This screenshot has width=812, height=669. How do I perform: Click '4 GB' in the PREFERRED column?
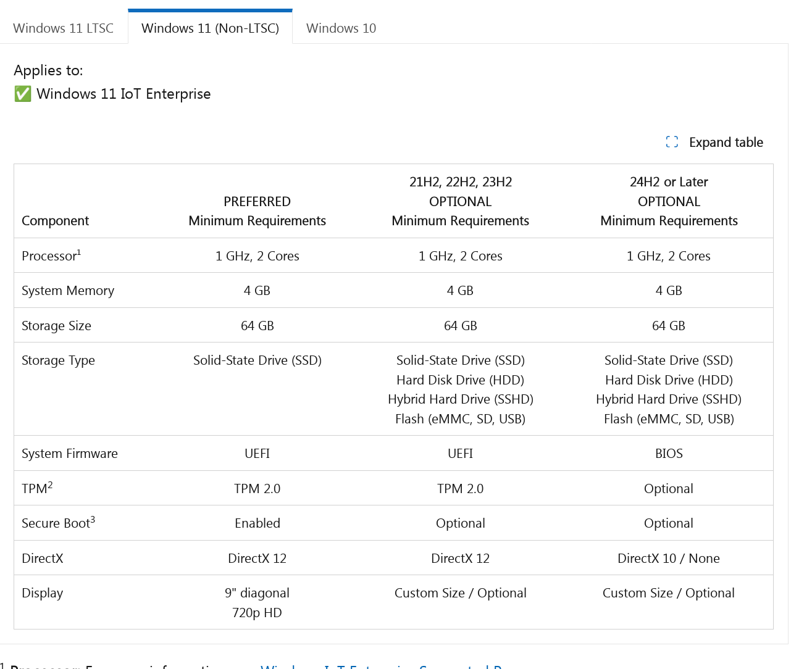257,291
